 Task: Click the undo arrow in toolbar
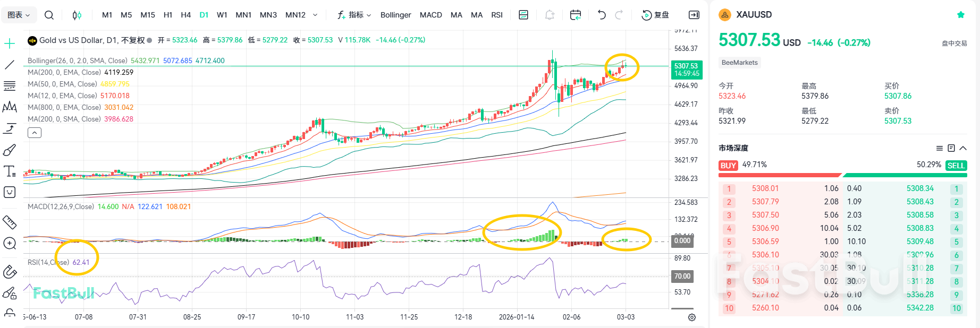click(602, 15)
